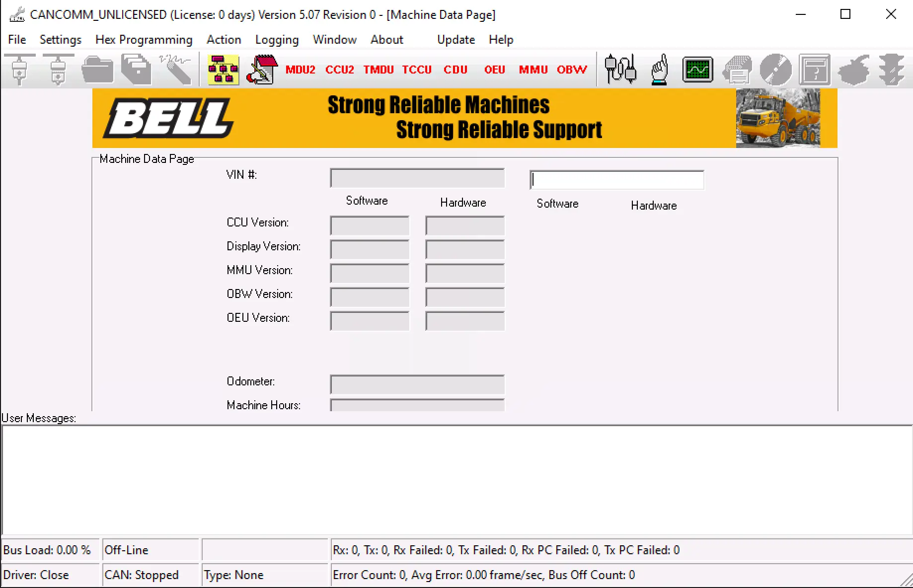Screen dimensions: 913x588
Task: Open the Logging menu
Action: [x=277, y=39]
